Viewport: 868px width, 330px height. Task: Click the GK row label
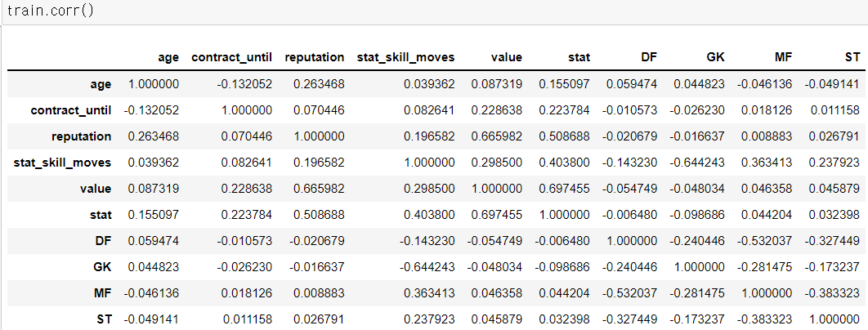pyautogui.click(x=101, y=267)
